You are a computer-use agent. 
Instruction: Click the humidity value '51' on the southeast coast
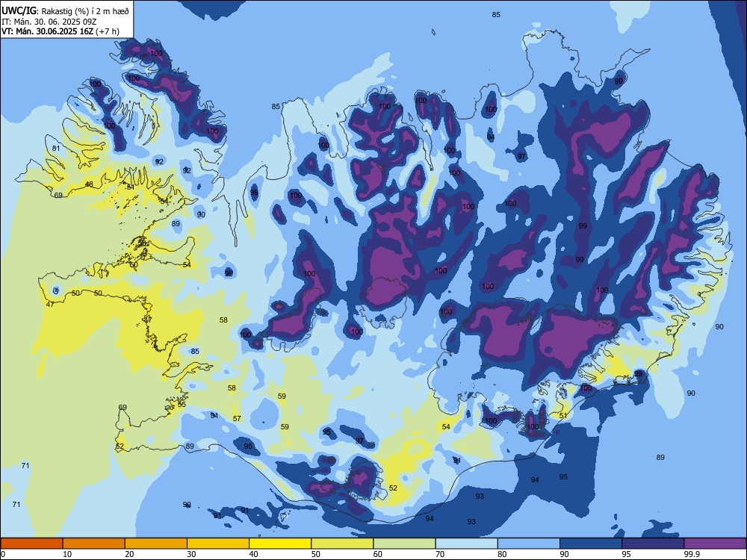point(563,416)
